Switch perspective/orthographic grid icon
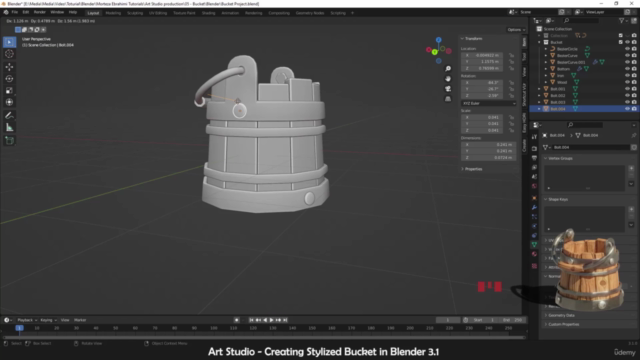Image resolution: width=640 pixels, height=360 pixels. coord(448,99)
